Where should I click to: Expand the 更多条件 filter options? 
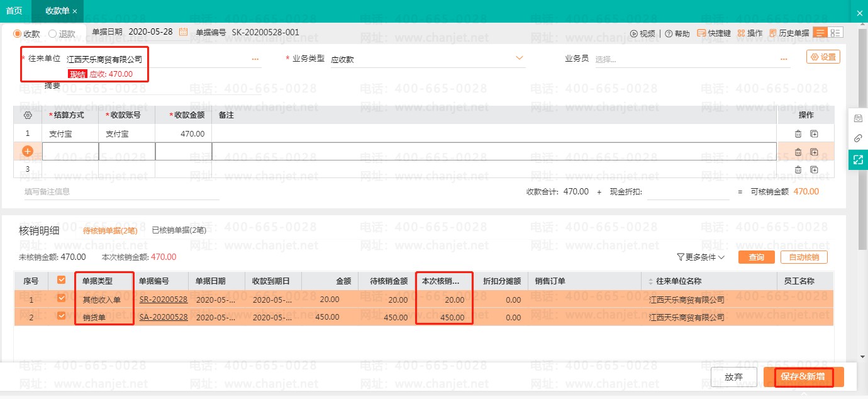701,257
